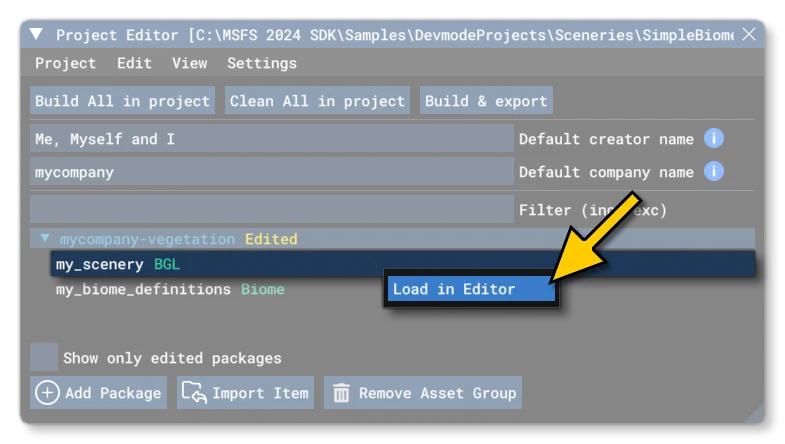Click Build All in project button
Viewport: 785px width, 444px height.
[x=122, y=101]
